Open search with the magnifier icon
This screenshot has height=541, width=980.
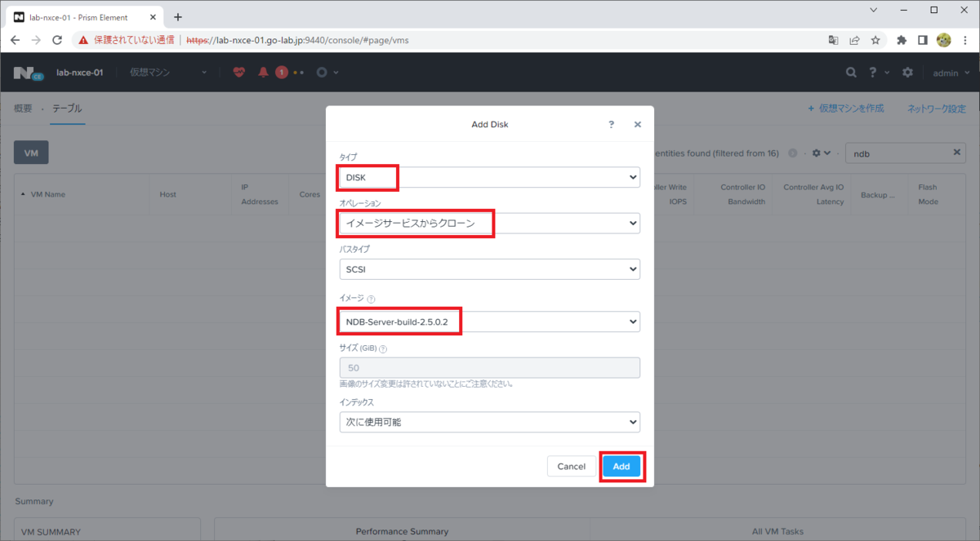(x=851, y=72)
